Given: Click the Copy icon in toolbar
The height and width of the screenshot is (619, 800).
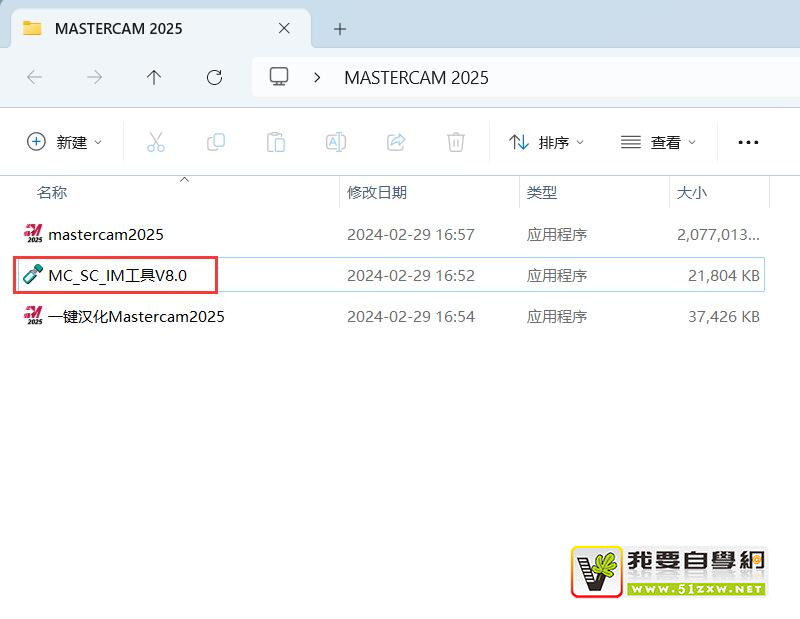Looking at the screenshot, I should point(215,142).
